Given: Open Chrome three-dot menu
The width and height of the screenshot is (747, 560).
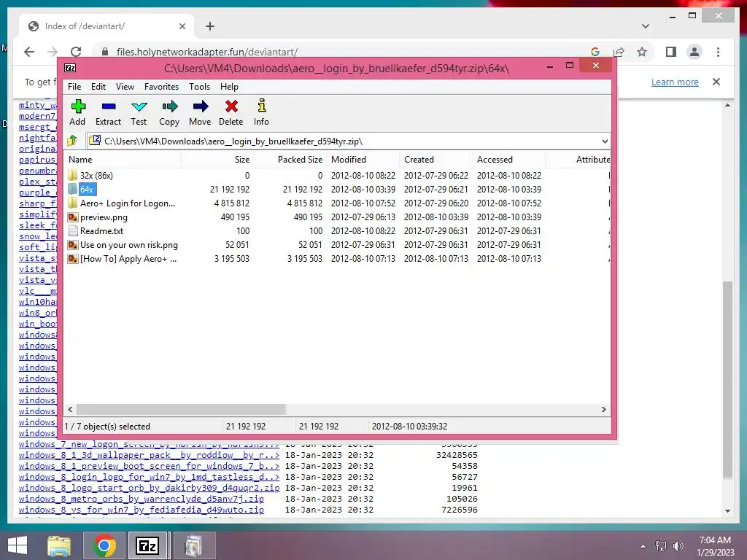Looking at the screenshot, I should point(718,52).
